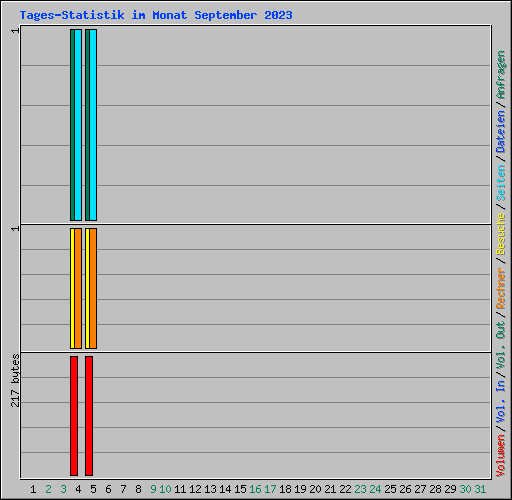Image resolution: width=512 pixels, height=500 pixels.
Task: Click day label 22 on the x-axis
Action: pyautogui.click(x=345, y=489)
